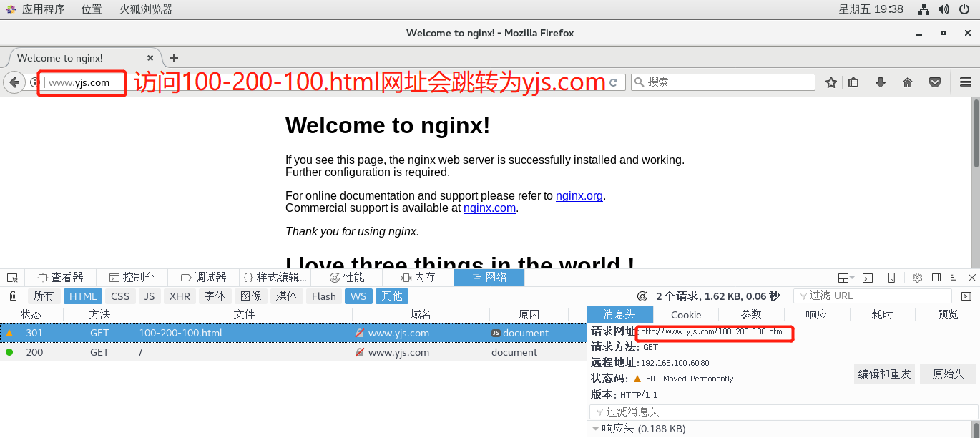Open the 样式编辑器 tab

click(x=275, y=278)
